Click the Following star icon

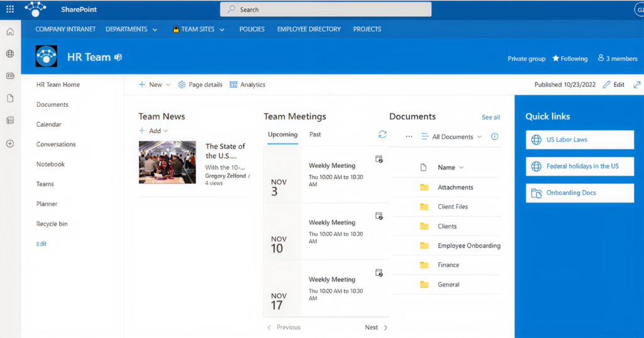pos(556,58)
